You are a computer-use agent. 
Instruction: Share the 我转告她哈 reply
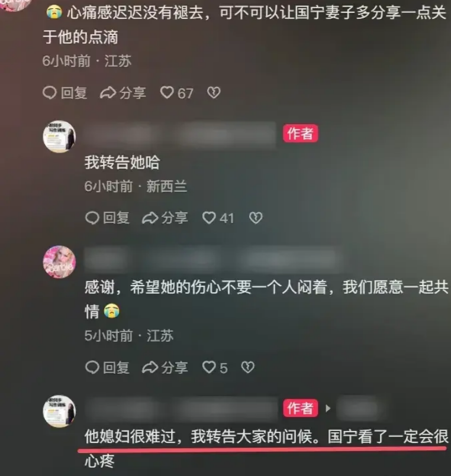pos(165,218)
